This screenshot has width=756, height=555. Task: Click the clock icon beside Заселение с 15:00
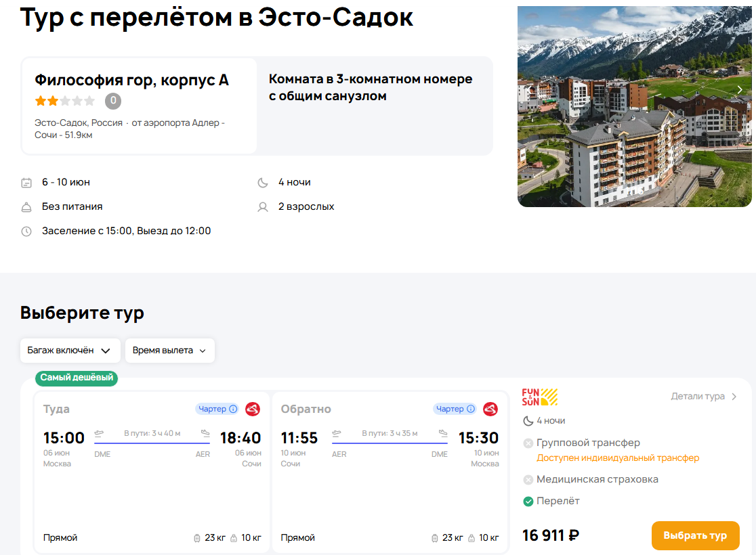point(26,231)
